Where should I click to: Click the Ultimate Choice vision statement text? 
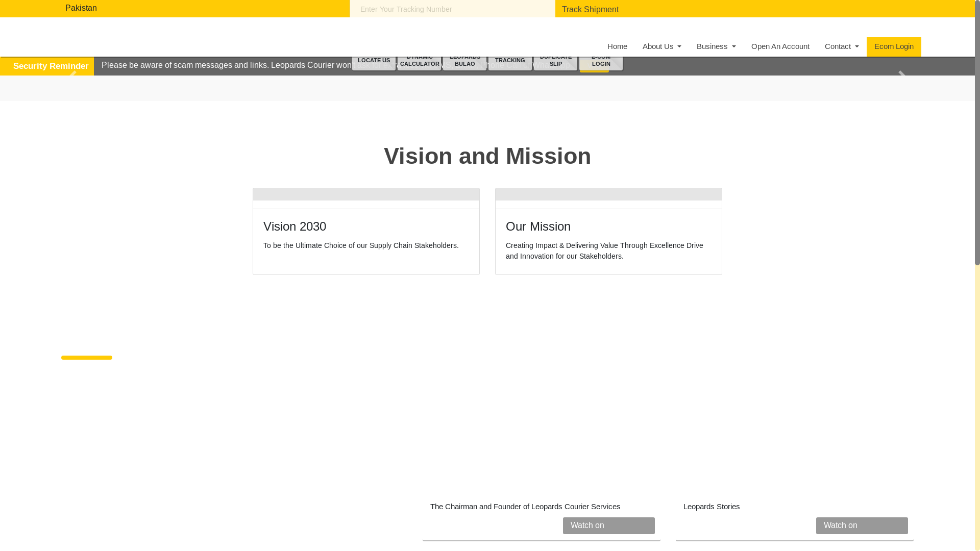[361, 245]
